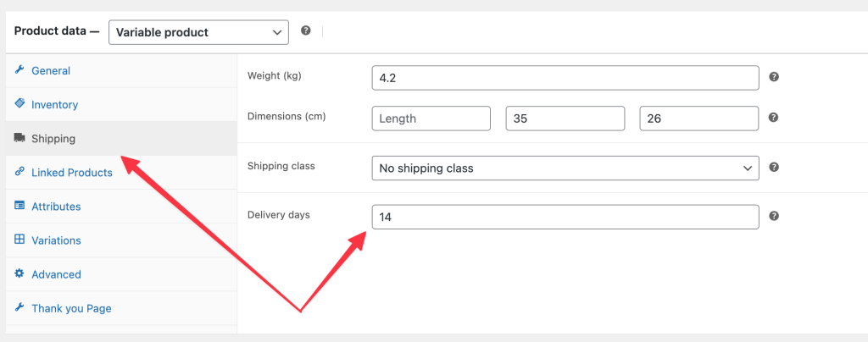868x342 pixels.
Task: Click the Weight (kg) input field
Action: (x=565, y=78)
